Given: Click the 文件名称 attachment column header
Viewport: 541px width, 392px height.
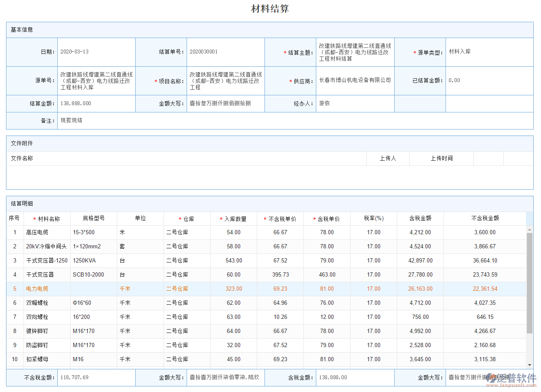Looking at the screenshot, I should pos(22,159).
